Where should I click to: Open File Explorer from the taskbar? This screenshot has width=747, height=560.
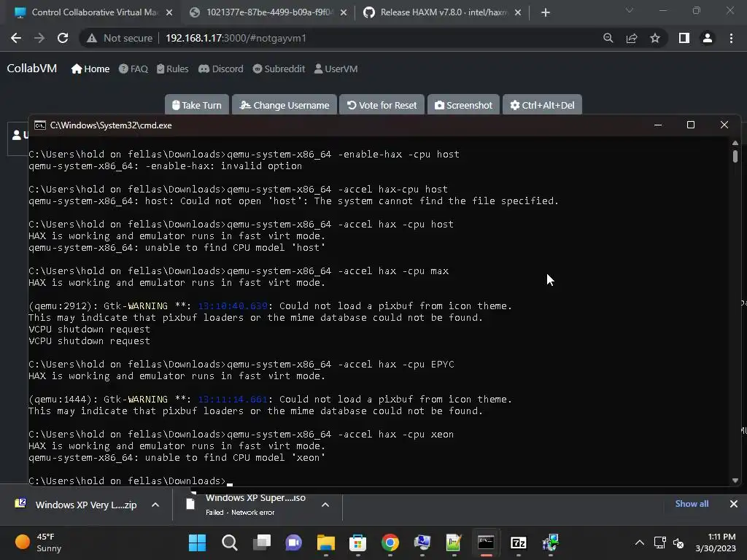click(326, 542)
